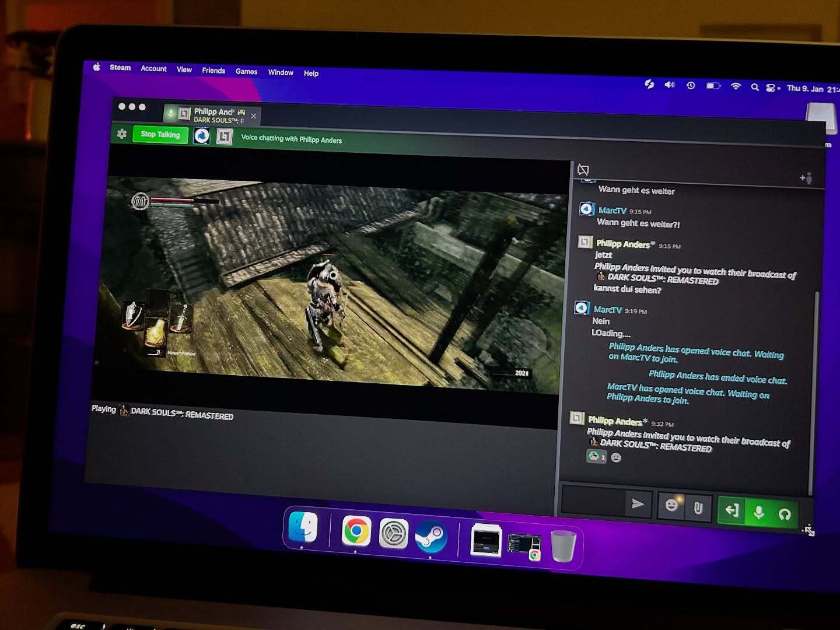840x630 pixels.
Task: Click the drive icon on the desktop
Action: [x=821, y=118]
